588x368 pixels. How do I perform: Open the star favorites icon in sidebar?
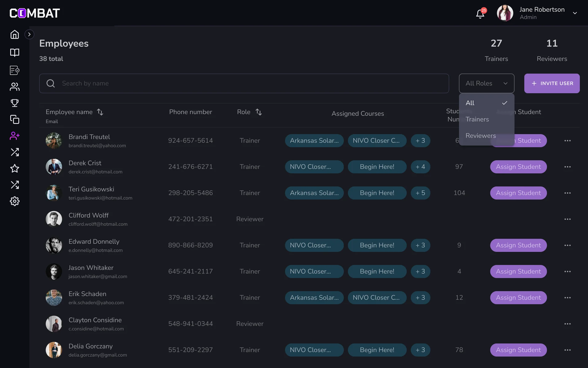[x=15, y=168]
